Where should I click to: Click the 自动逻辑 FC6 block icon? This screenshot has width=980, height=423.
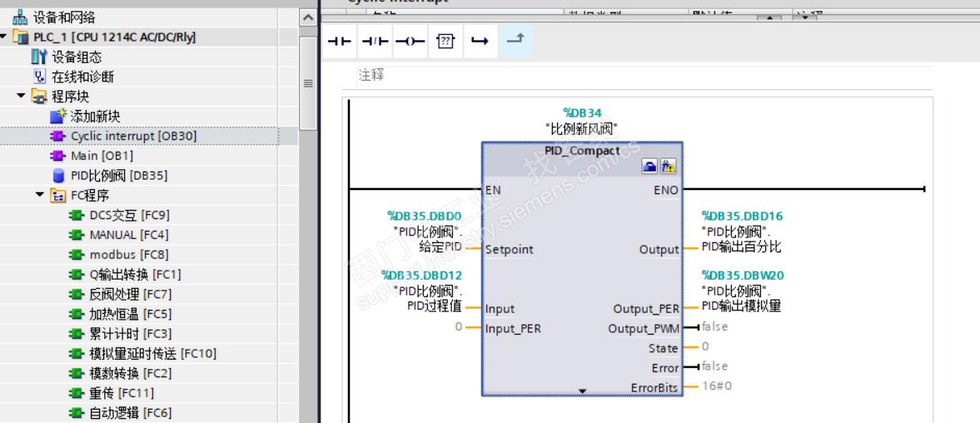[x=77, y=413]
